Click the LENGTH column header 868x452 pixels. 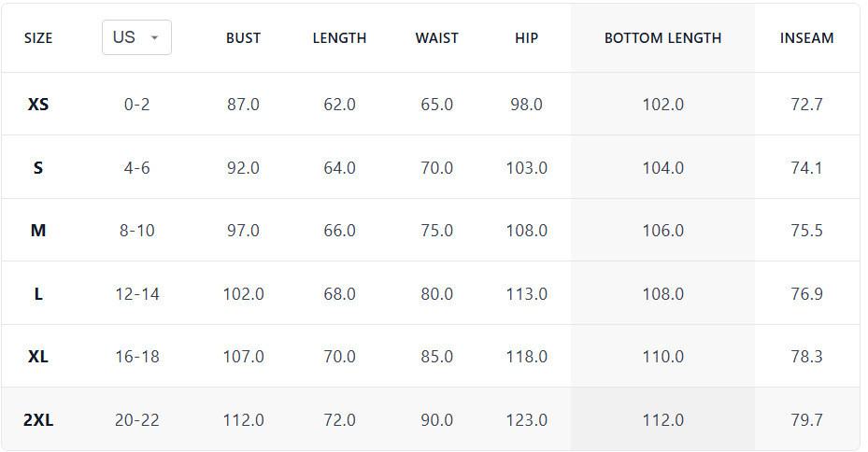tap(339, 38)
